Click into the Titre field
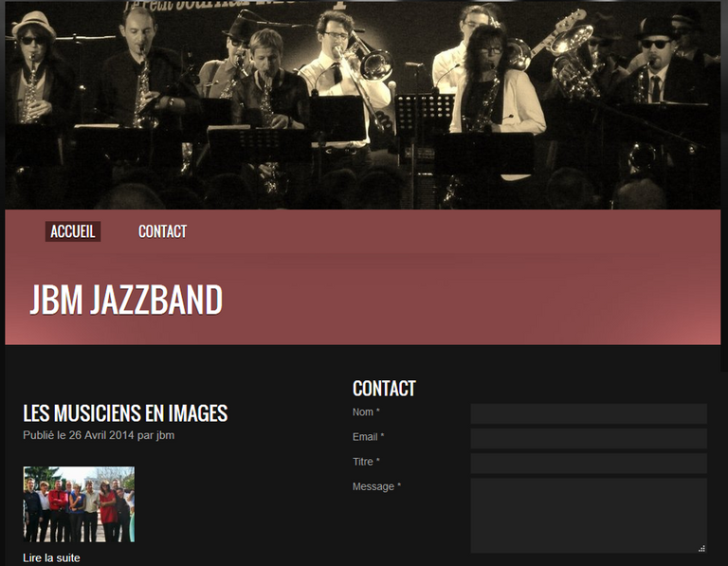 [589, 464]
